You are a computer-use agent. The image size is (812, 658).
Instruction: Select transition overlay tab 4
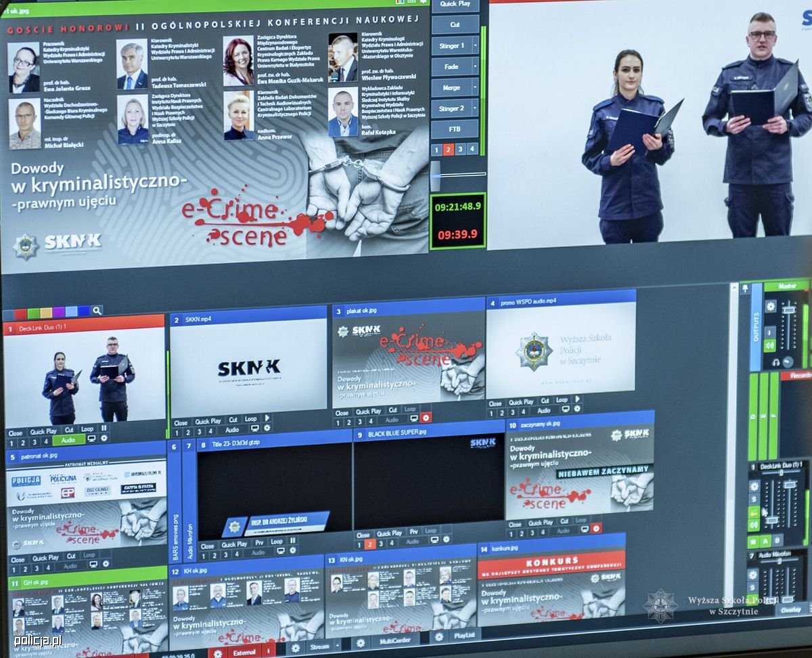(472, 149)
